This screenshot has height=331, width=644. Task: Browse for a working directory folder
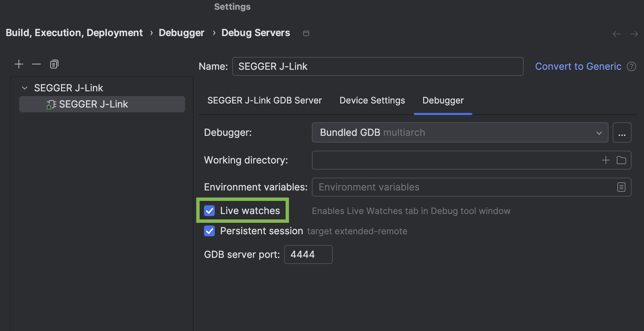622,160
